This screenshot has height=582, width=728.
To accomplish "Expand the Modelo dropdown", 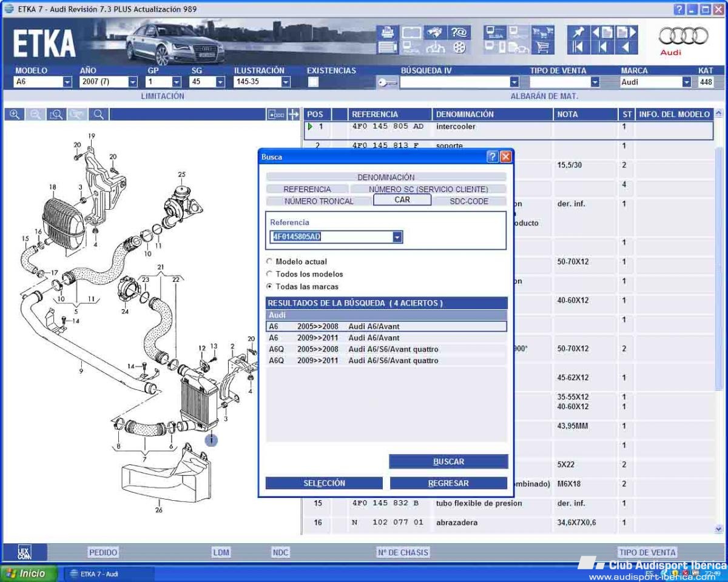I will point(67,82).
